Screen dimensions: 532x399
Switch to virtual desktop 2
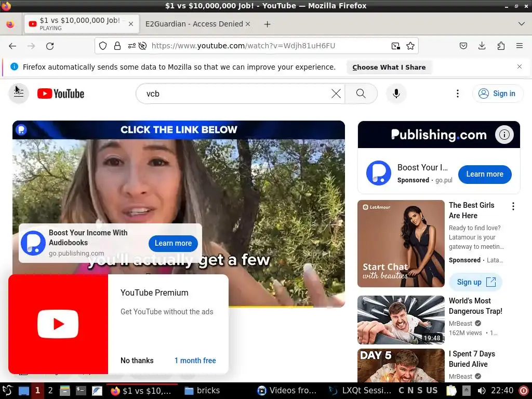(x=50, y=391)
